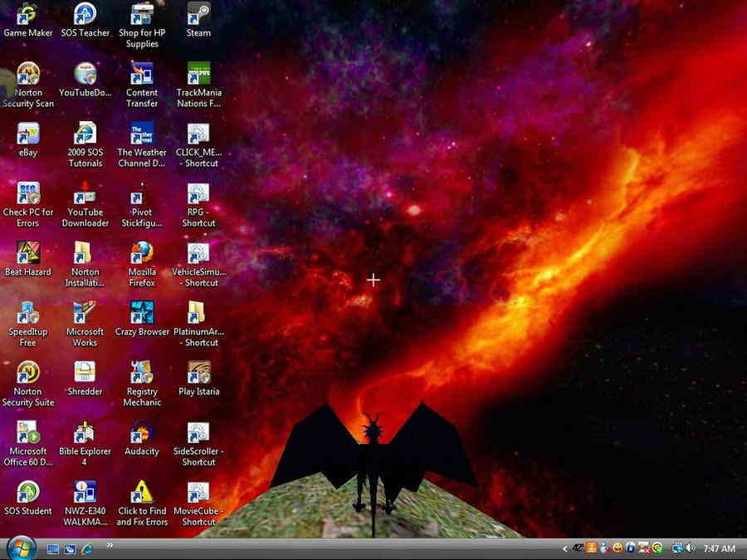
Task: Click the weather temperature tray icon
Action: (x=578, y=548)
